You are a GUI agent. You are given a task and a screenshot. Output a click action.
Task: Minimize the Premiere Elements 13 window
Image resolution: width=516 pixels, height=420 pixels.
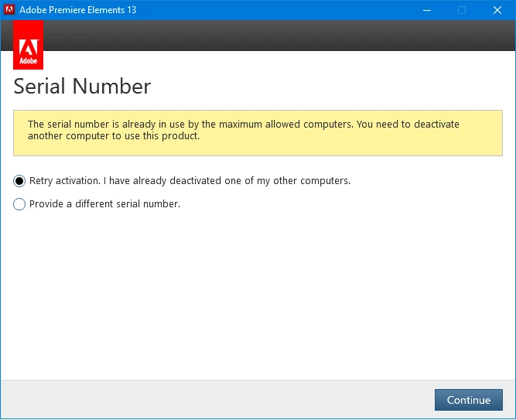point(427,10)
